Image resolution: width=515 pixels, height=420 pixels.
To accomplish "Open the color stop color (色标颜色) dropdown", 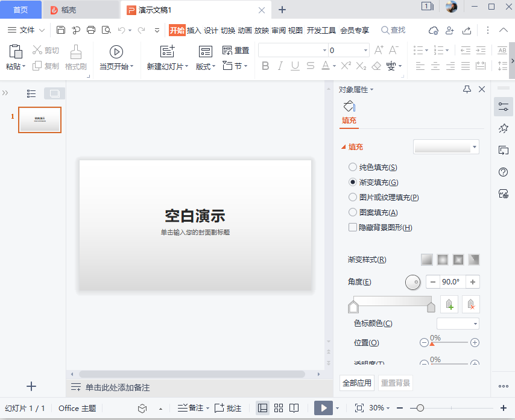I will click(458, 324).
